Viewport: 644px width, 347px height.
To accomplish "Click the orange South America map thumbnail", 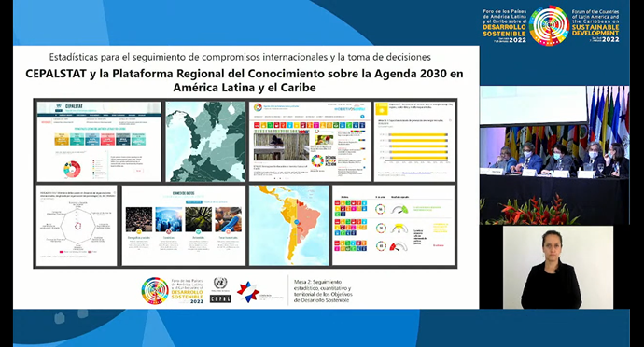I will click(288, 225).
